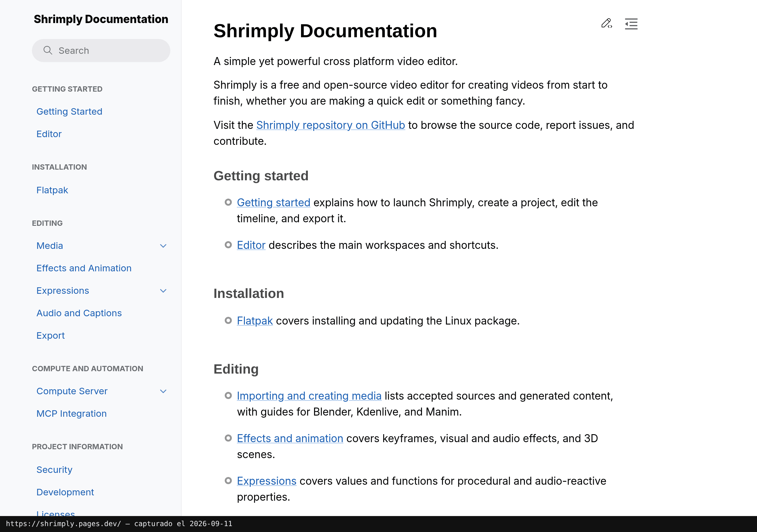Viewport: 757px width, 532px height.
Task: Click the Editing section heading
Action: coord(236,369)
